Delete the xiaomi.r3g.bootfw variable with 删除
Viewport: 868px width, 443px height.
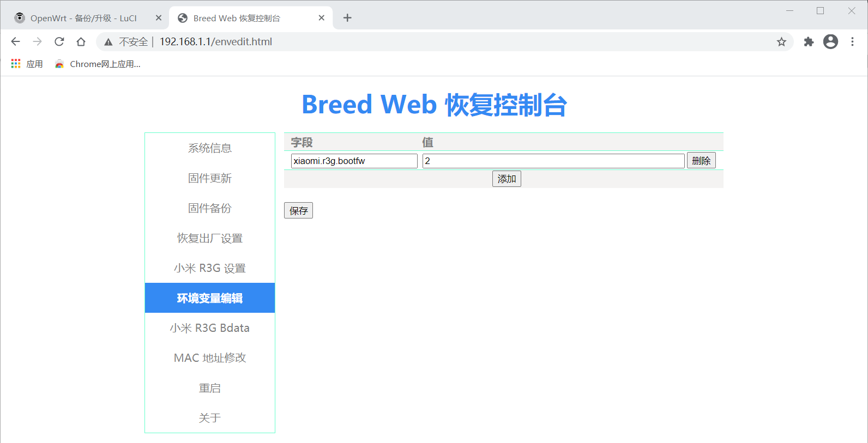pyautogui.click(x=701, y=161)
